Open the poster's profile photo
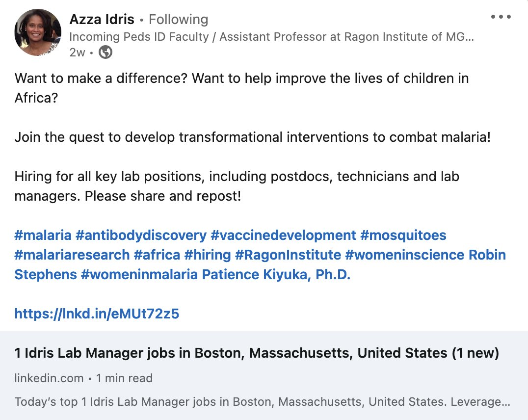The image size is (528, 420). (38, 32)
